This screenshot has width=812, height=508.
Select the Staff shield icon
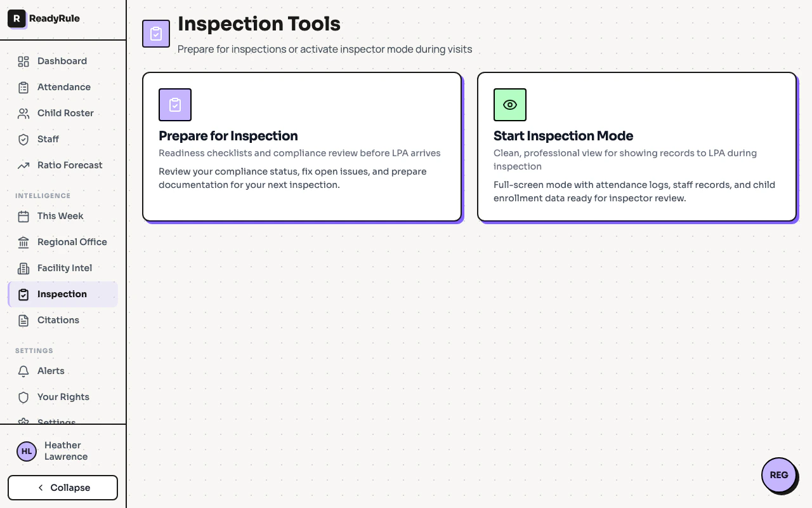23,139
